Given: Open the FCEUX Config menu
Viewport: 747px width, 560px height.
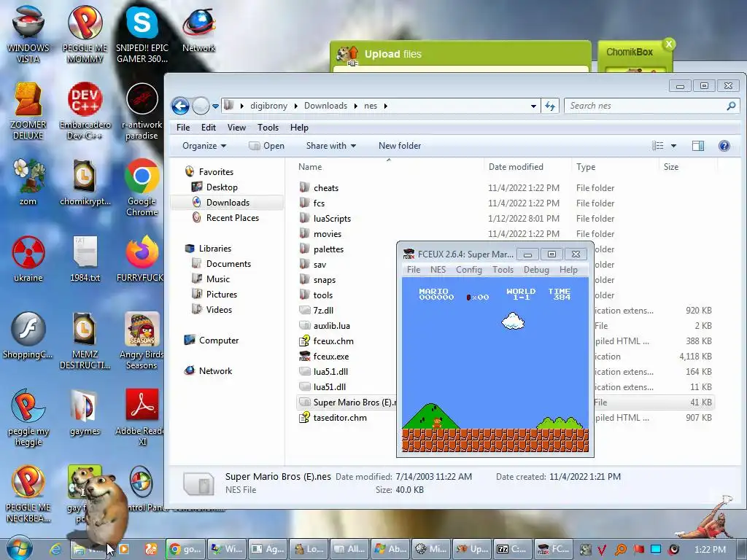Looking at the screenshot, I should 469,270.
